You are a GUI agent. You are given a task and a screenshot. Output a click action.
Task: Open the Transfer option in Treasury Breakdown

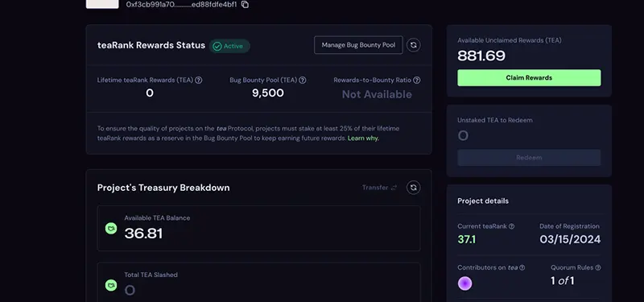tap(379, 188)
